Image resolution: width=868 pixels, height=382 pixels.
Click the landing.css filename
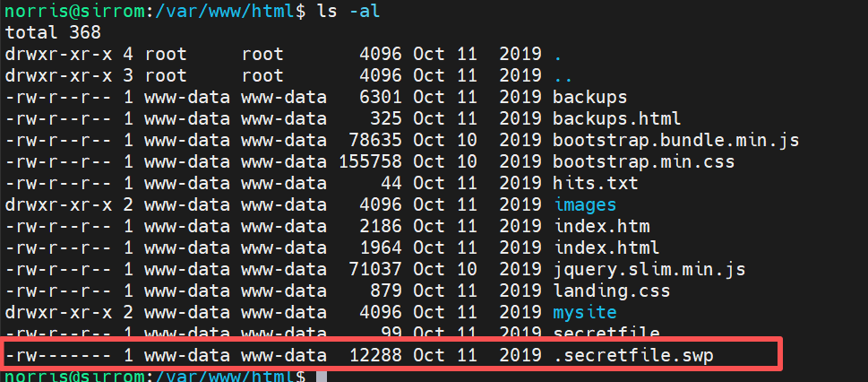(x=612, y=291)
